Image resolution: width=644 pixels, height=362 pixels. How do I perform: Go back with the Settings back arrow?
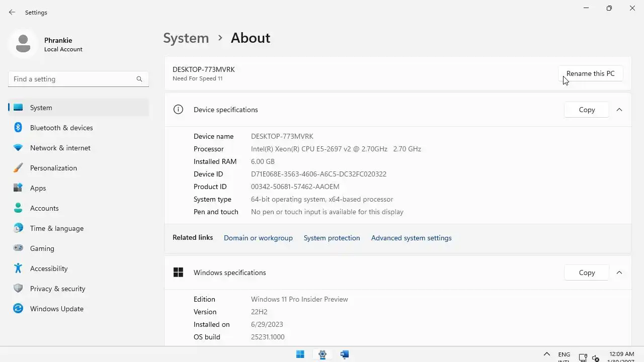[x=12, y=13]
